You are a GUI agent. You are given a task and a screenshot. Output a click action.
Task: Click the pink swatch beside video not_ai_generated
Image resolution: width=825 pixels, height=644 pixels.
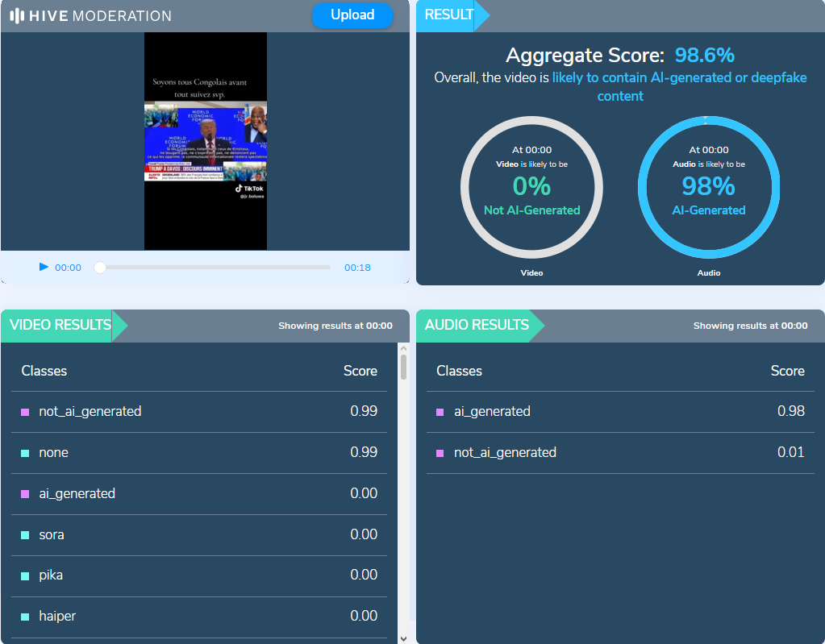[x=25, y=412]
